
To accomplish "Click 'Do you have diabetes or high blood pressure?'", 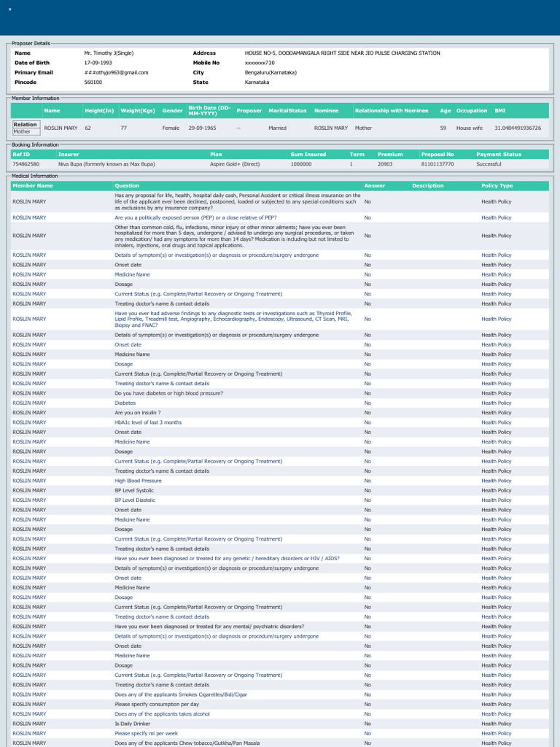I will (x=168, y=393).
